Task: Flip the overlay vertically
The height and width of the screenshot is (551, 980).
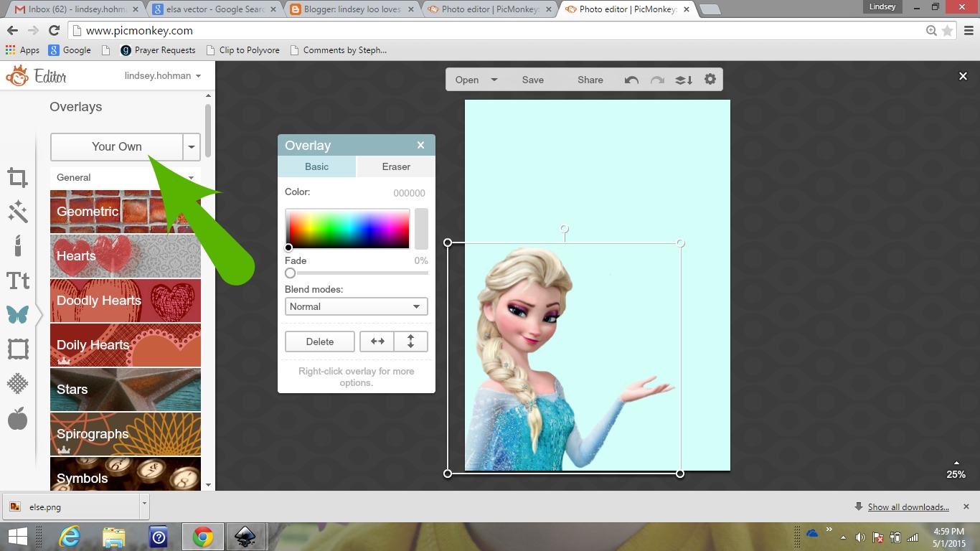Action: pyautogui.click(x=411, y=342)
